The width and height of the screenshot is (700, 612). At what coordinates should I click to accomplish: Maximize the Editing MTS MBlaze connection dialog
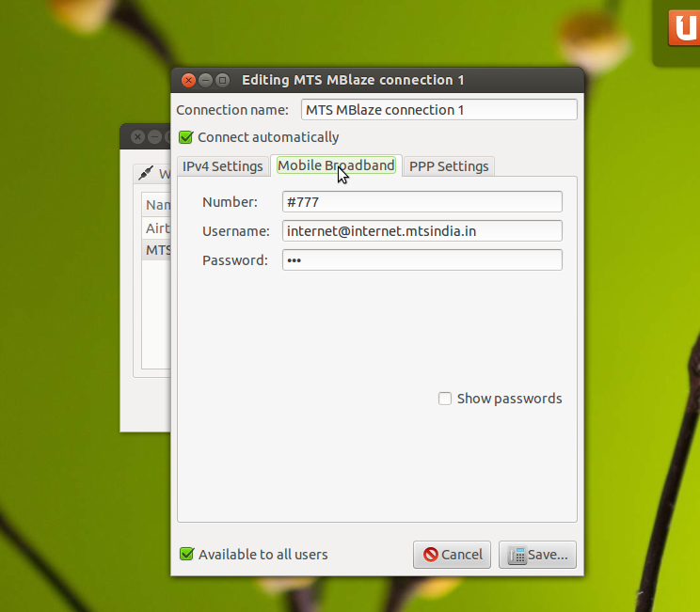point(222,80)
